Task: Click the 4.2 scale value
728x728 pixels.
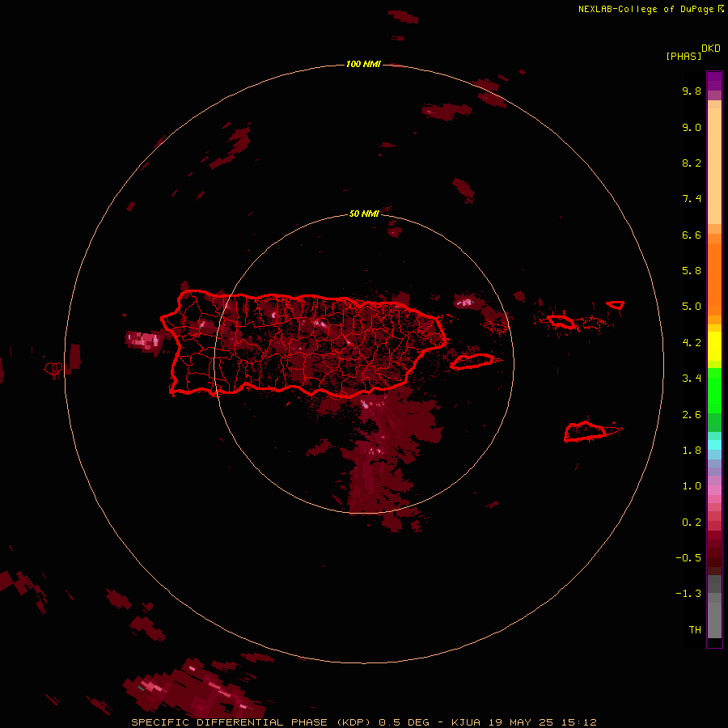Action: click(x=692, y=343)
